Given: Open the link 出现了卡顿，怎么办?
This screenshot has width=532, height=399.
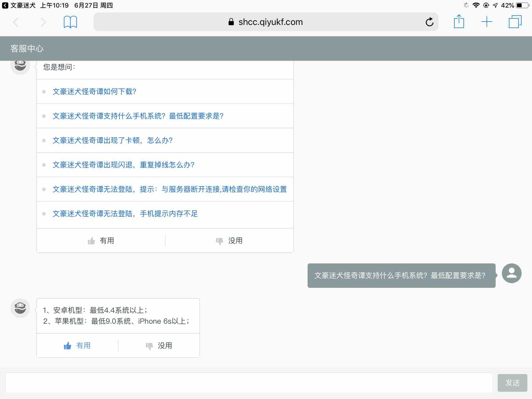Looking at the screenshot, I should 113,140.
